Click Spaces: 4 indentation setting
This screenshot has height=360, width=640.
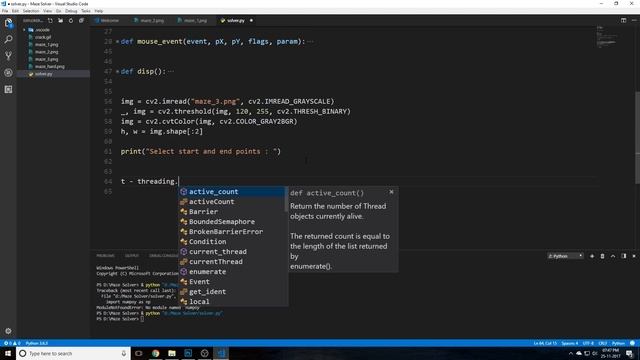[x=570, y=343]
